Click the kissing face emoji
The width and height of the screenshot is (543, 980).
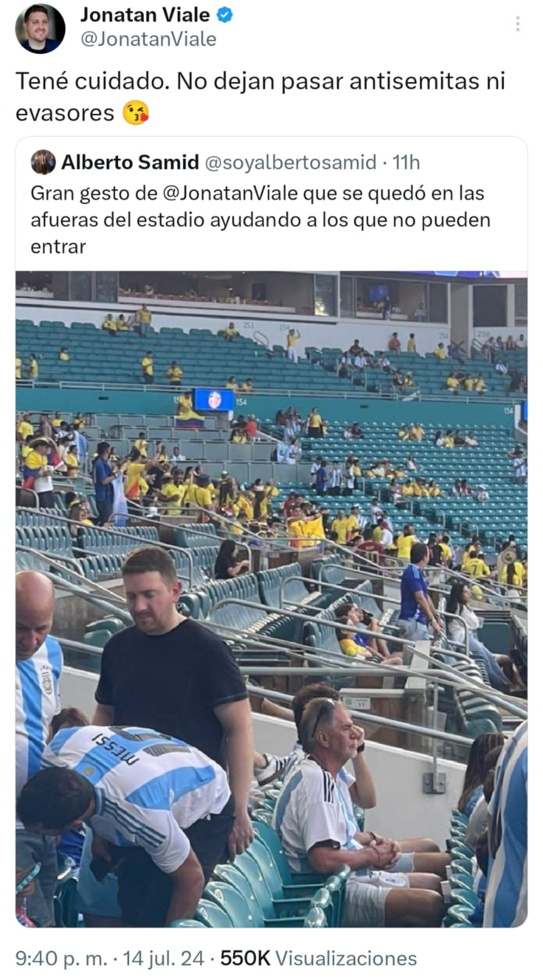pos(135,113)
